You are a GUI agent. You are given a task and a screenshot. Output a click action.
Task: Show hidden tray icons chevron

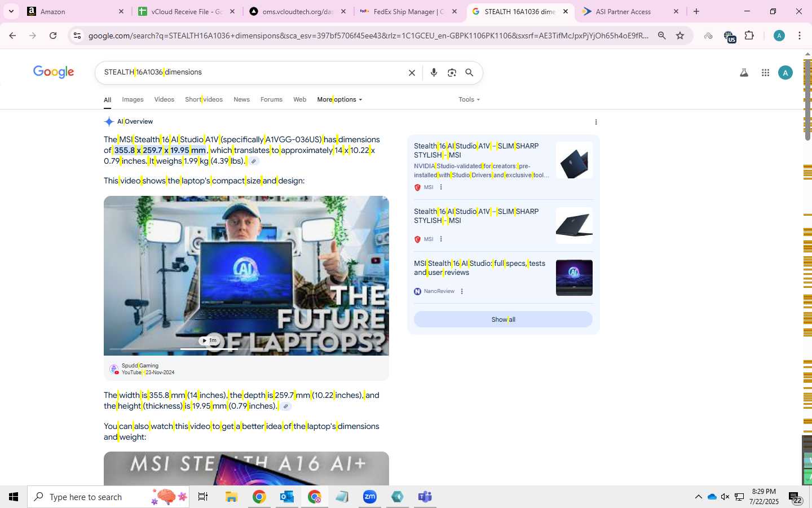point(698,497)
